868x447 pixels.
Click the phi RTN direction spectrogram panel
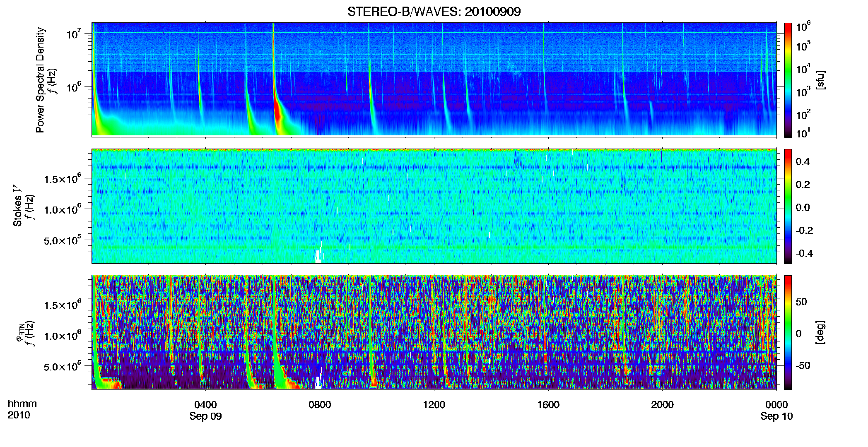click(x=434, y=332)
